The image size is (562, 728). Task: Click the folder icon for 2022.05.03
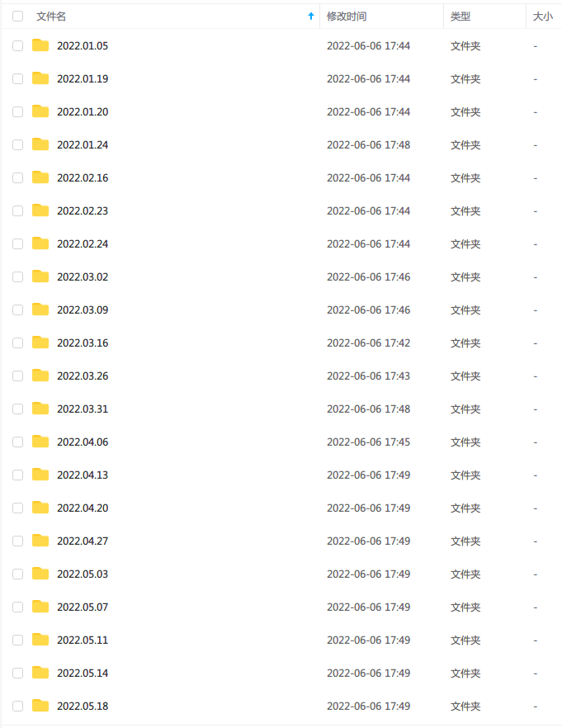pos(40,574)
